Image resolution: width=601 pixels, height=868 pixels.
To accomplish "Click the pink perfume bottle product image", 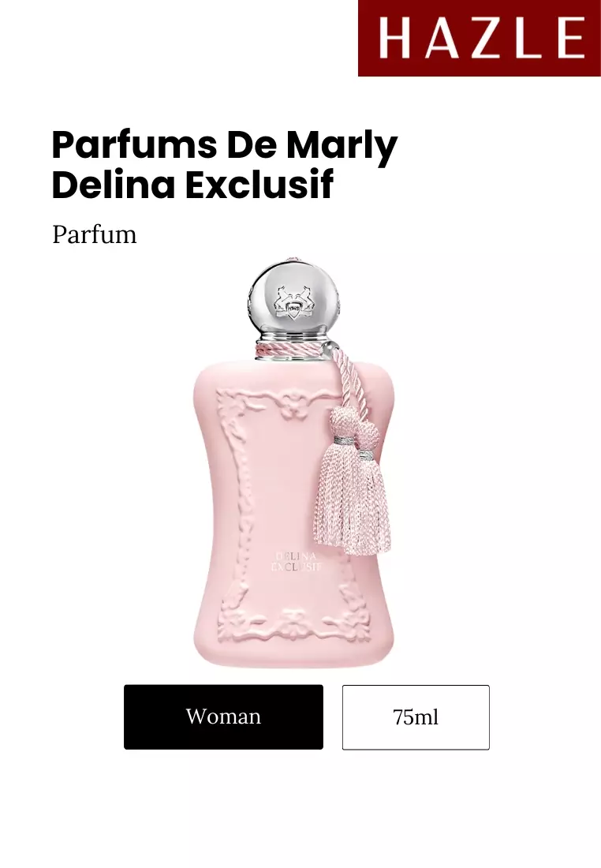I will tap(293, 462).
